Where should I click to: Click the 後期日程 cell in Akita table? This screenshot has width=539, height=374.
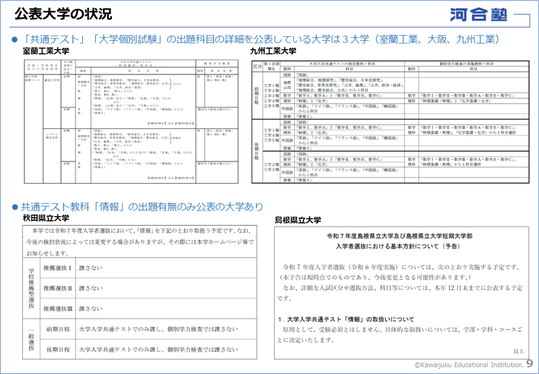coord(58,349)
